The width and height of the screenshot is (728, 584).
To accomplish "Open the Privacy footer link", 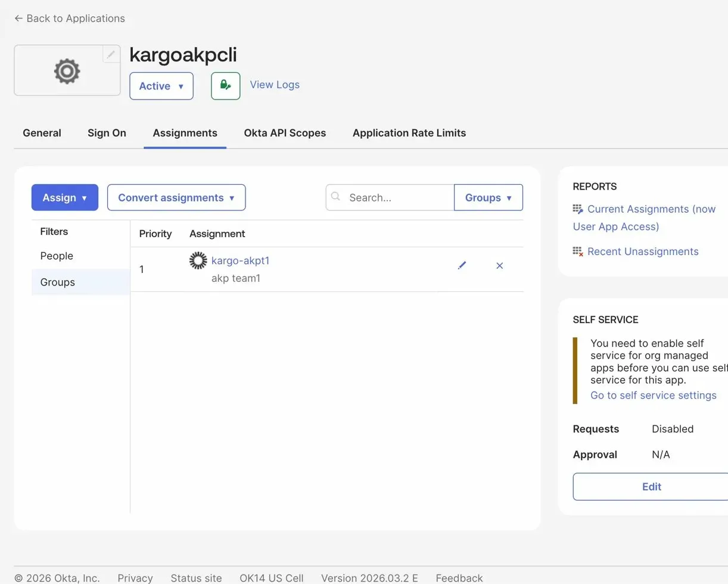I will coord(135,578).
